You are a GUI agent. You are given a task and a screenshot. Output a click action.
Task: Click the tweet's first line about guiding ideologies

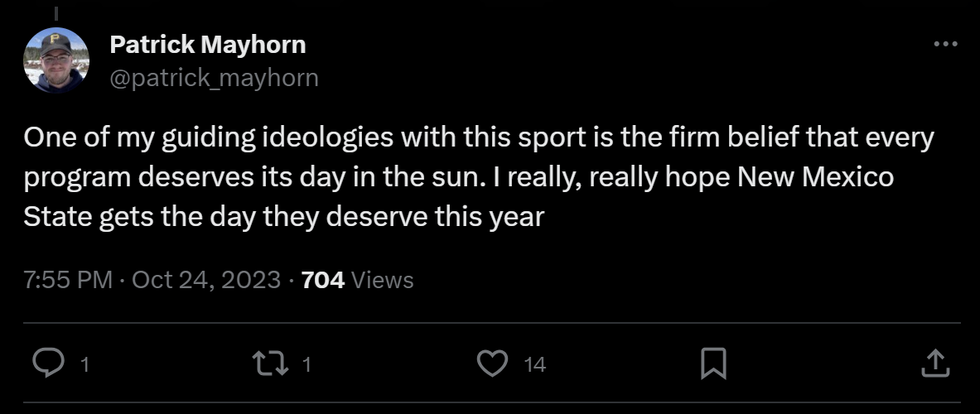click(x=479, y=138)
